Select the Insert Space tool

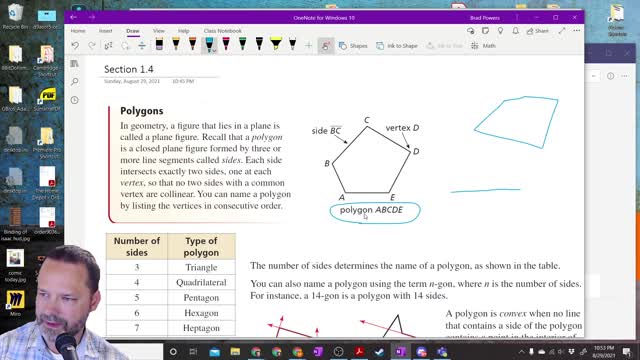tap(142, 46)
